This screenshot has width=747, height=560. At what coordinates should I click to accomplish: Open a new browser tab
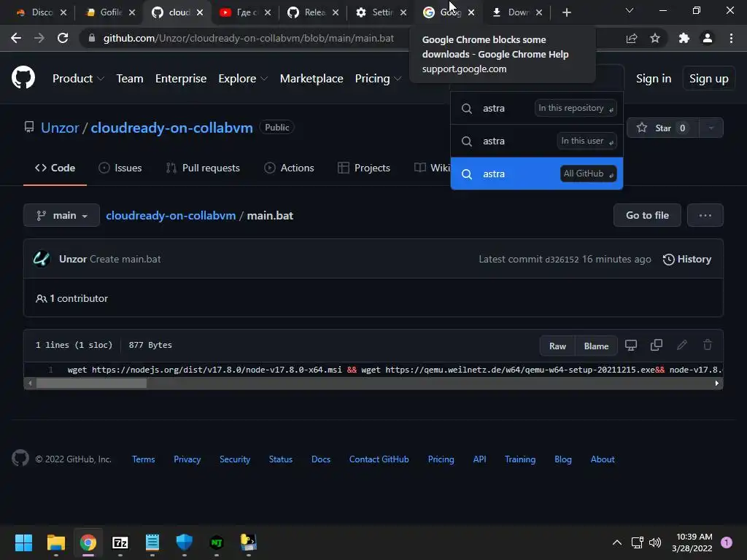(566, 12)
